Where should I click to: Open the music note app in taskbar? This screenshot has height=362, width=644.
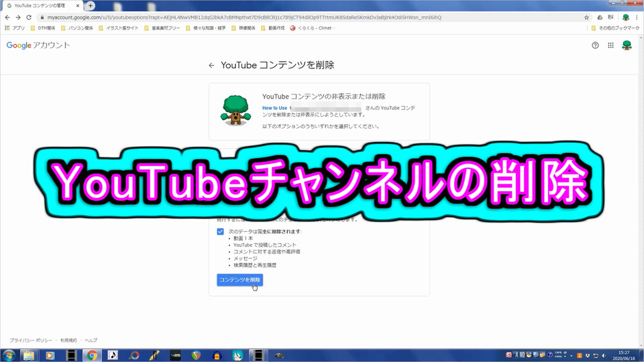point(113,355)
